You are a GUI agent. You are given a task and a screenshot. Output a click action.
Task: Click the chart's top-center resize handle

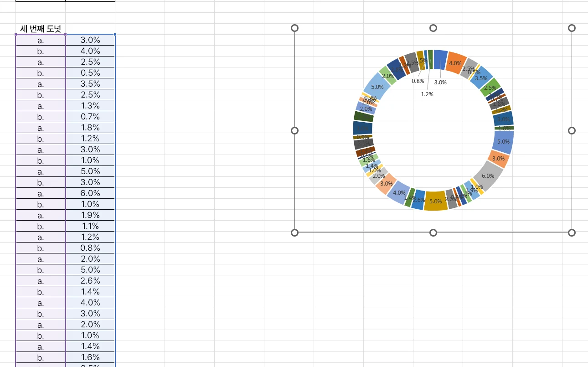[433, 28]
